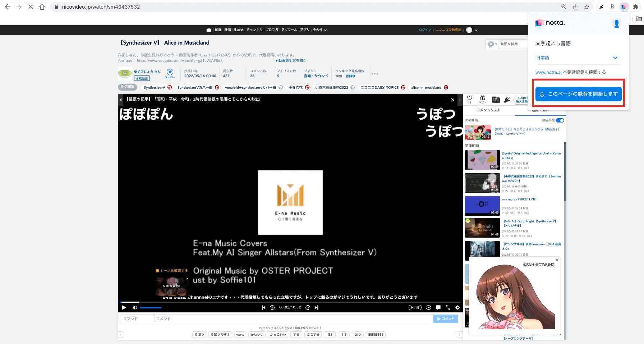This screenshot has height=344, width=644.
Task: Follow the uploader with the star フォロー button
Action: (170, 73)
